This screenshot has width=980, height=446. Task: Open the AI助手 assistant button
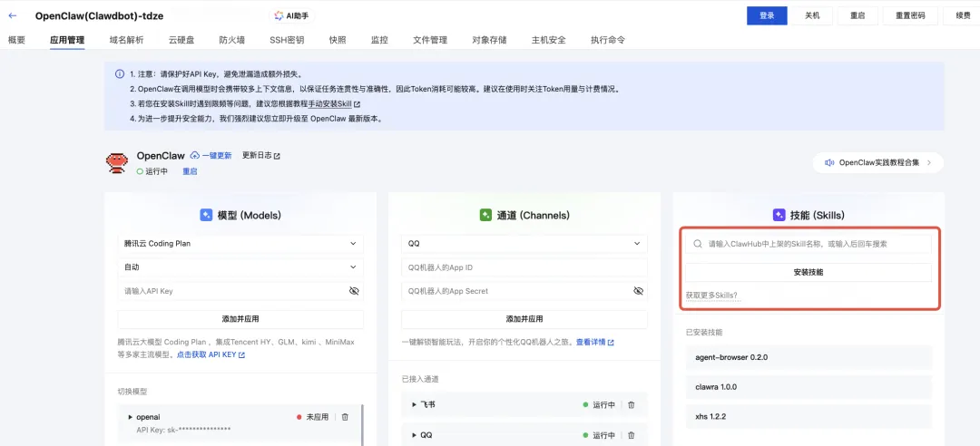(292, 16)
